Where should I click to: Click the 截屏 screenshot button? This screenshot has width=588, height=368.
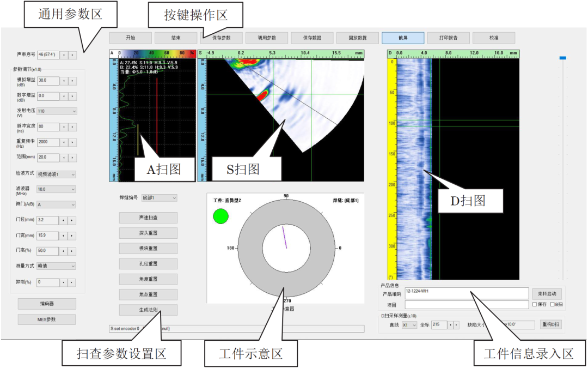coord(403,38)
